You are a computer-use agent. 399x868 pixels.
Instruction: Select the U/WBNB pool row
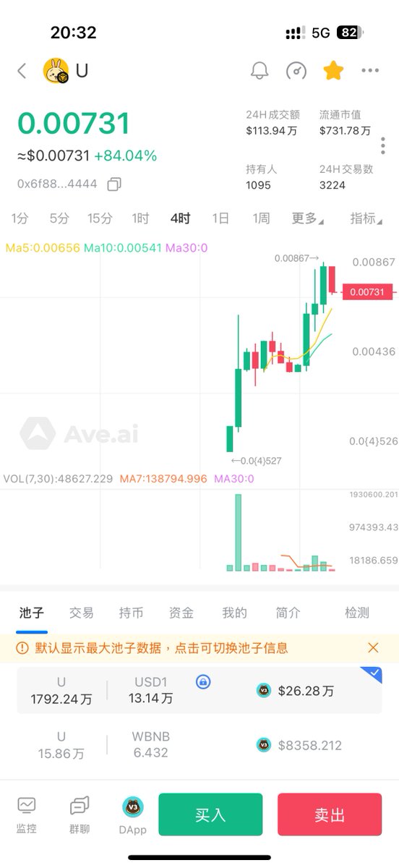click(x=199, y=745)
